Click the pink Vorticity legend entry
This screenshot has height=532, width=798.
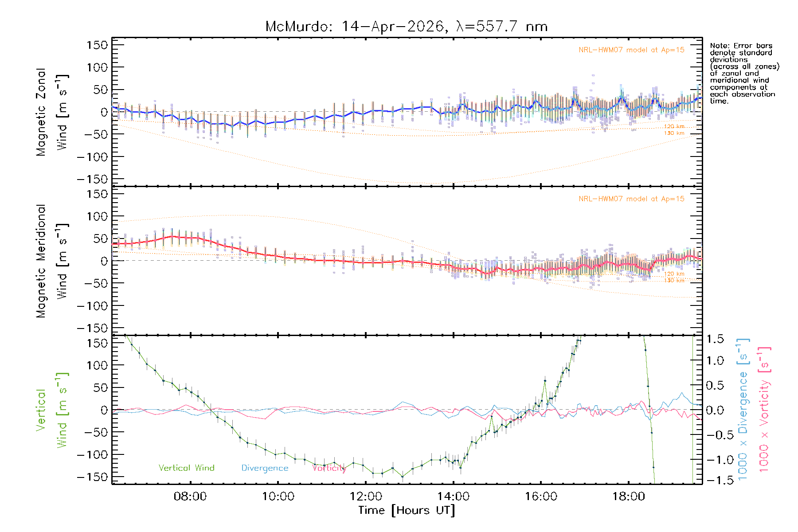329,468
